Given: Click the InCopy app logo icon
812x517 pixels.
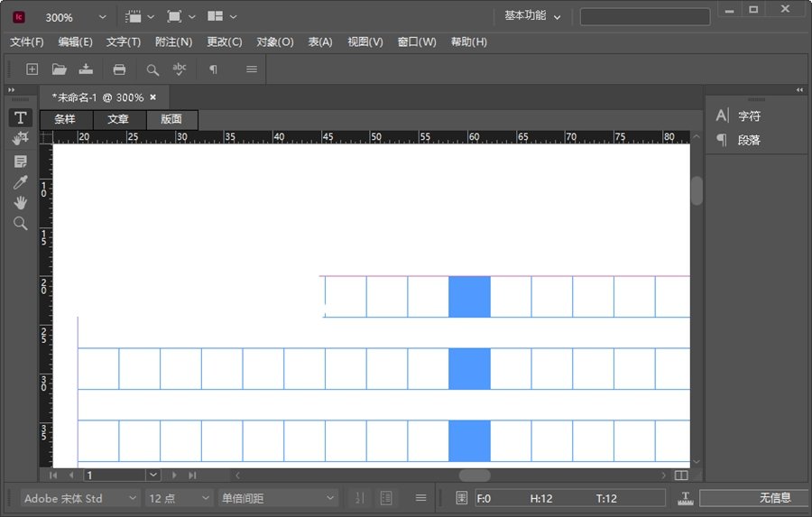Looking at the screenshot, I should pos(19,17).
